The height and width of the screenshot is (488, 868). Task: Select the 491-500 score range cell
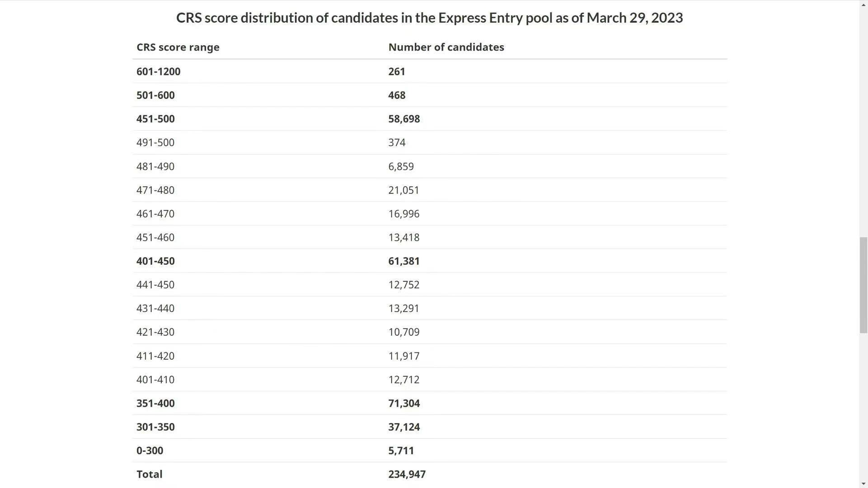coord(155,143)
